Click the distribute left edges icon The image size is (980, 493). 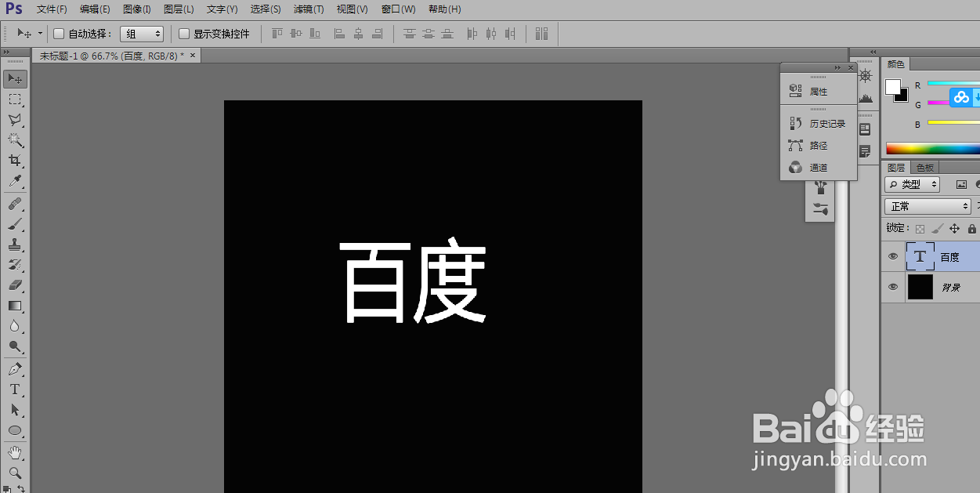pyautogui.click(x=472, y=34)
